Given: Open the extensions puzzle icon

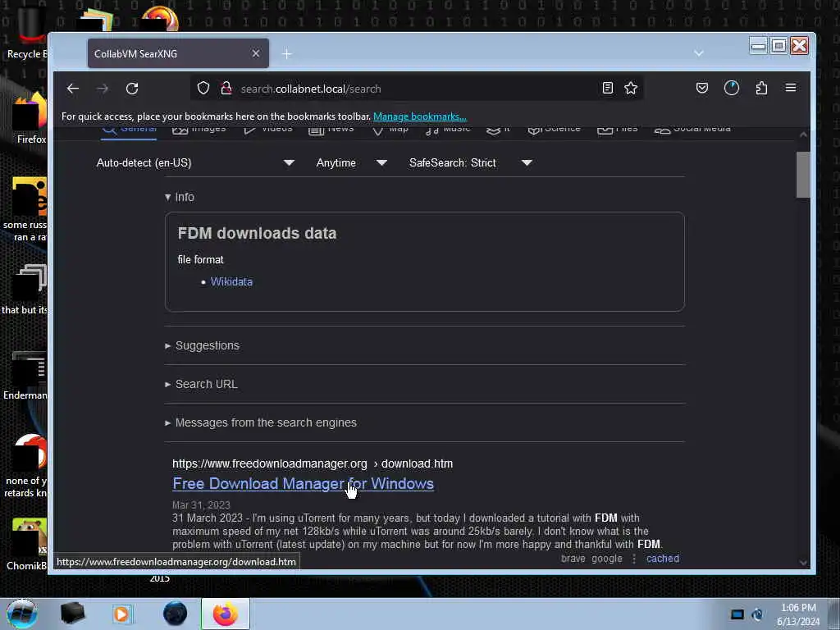Looking at the screenshot, I should coord(761,88).
